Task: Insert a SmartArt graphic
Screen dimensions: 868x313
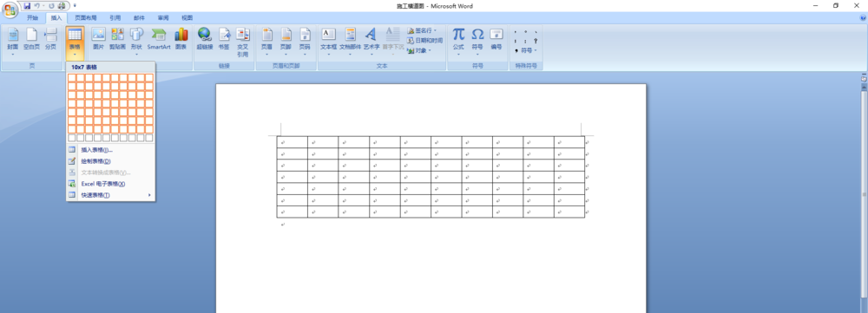Action: click(x=159, y=39)
